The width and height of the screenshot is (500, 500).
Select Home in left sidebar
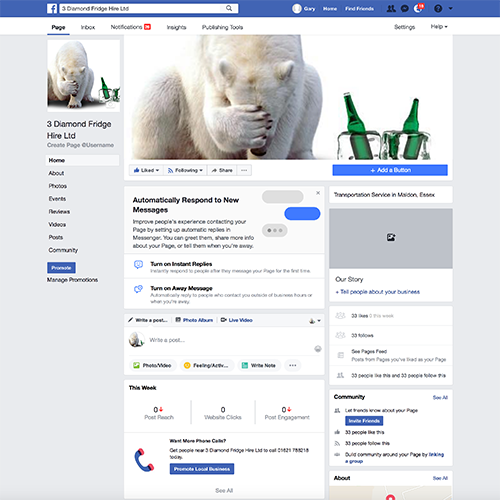[x=82, y=160]
